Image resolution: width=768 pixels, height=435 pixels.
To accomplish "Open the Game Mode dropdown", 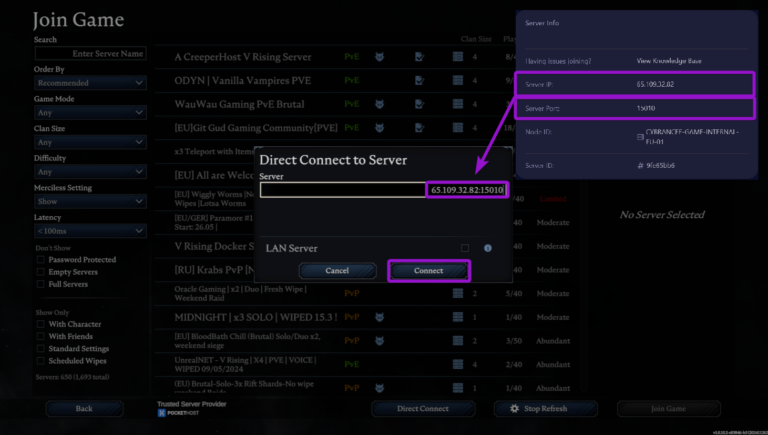I will 90,113.
